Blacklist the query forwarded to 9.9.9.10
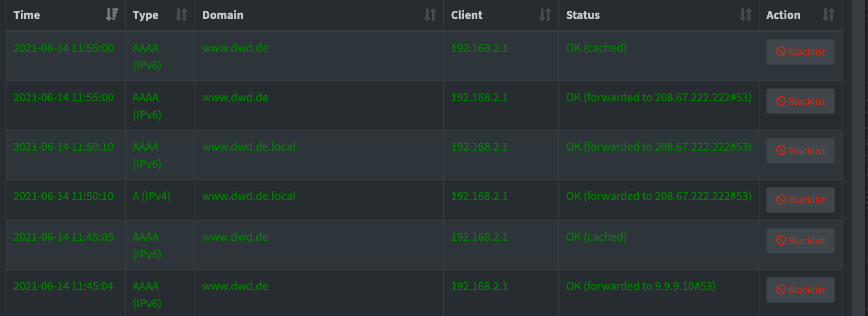This screenshot has width=868, height=316. click(800, 290)
